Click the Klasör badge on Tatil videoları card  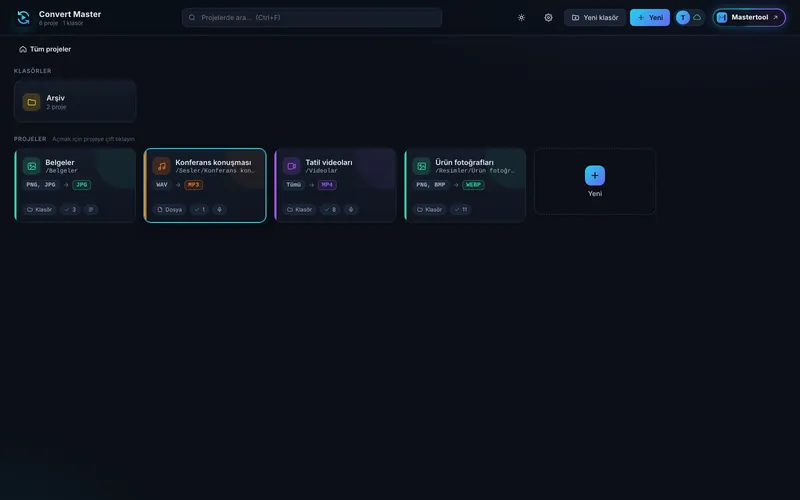click(x=299, y=209)
